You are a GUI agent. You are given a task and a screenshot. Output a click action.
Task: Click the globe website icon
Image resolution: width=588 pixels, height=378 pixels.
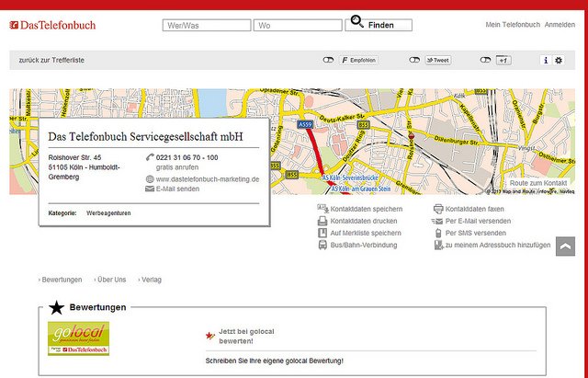pyautogui.click(x=150, y=179)
